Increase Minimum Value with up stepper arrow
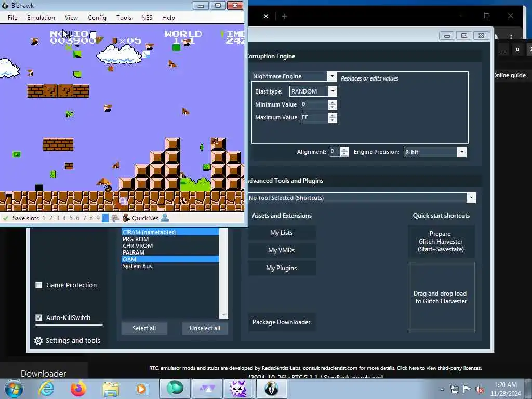532x399 pixels. [x=332, y=102]
